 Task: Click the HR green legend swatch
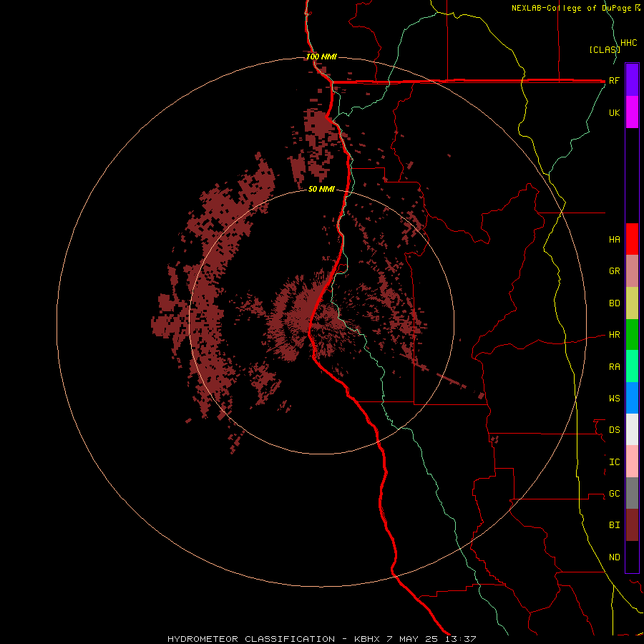point(632,335)
